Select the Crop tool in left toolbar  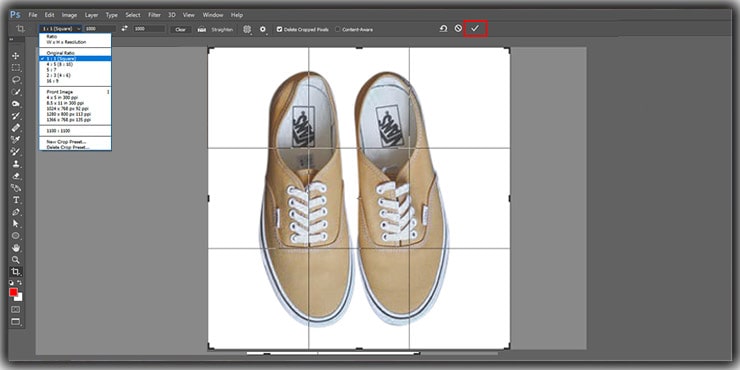(16, 272)
